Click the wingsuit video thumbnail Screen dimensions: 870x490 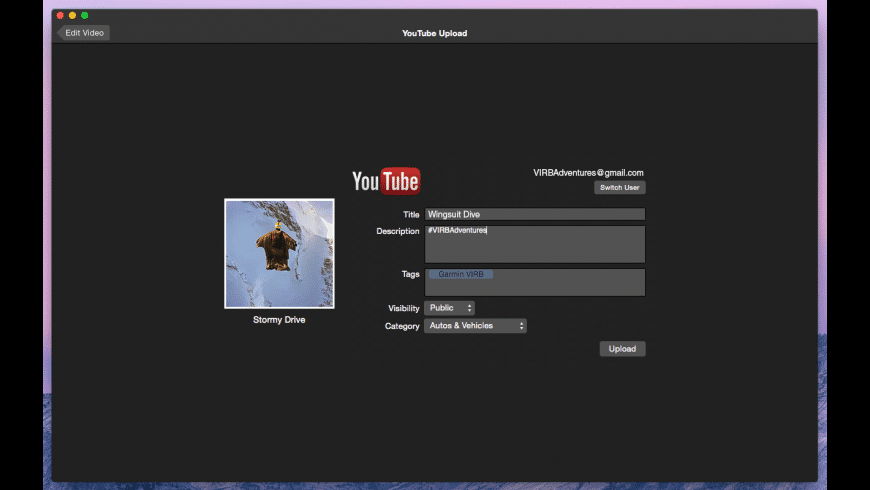tap(279, 254)
